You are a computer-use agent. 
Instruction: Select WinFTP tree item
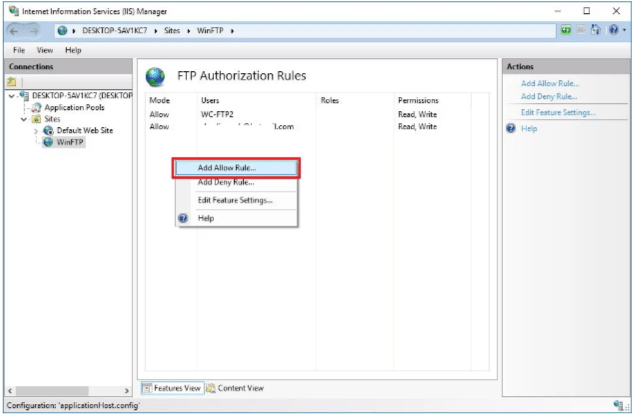click(x=70, y=142)
